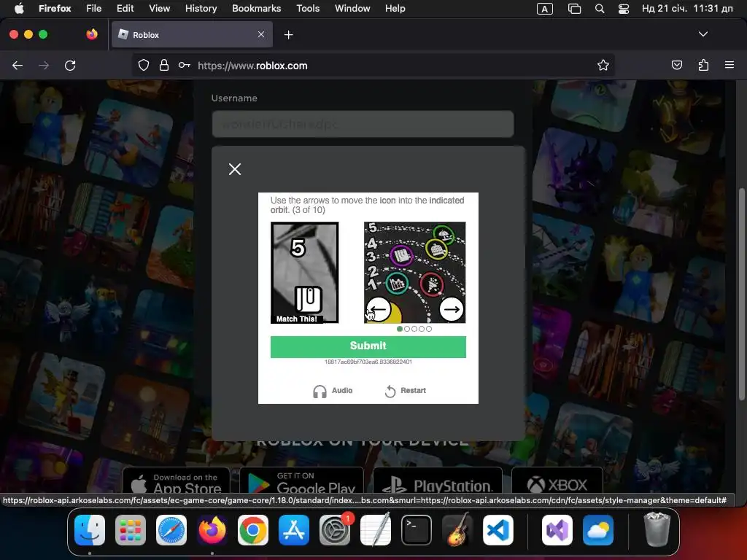Image resolution: width=747 pixels, height=560 pixels.
Task: Open Terminal from the Dock
Action: (x=417, y=530)
